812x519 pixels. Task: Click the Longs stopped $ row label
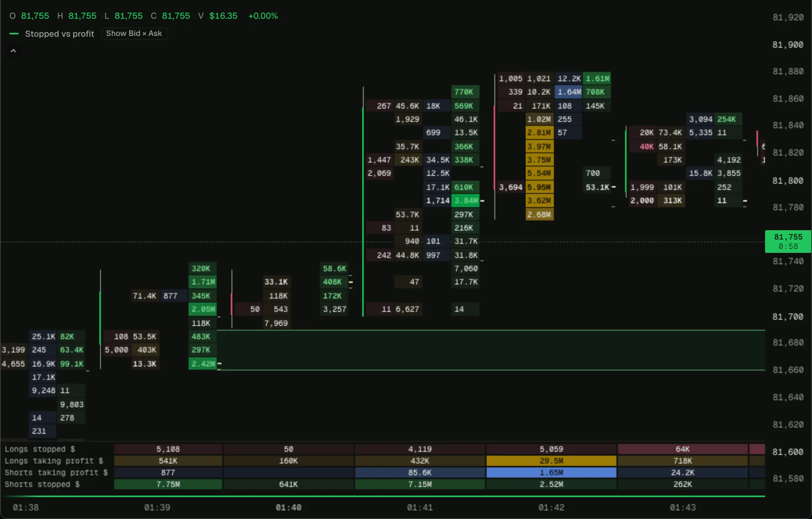pyautogui.click(x=40, y=449)
